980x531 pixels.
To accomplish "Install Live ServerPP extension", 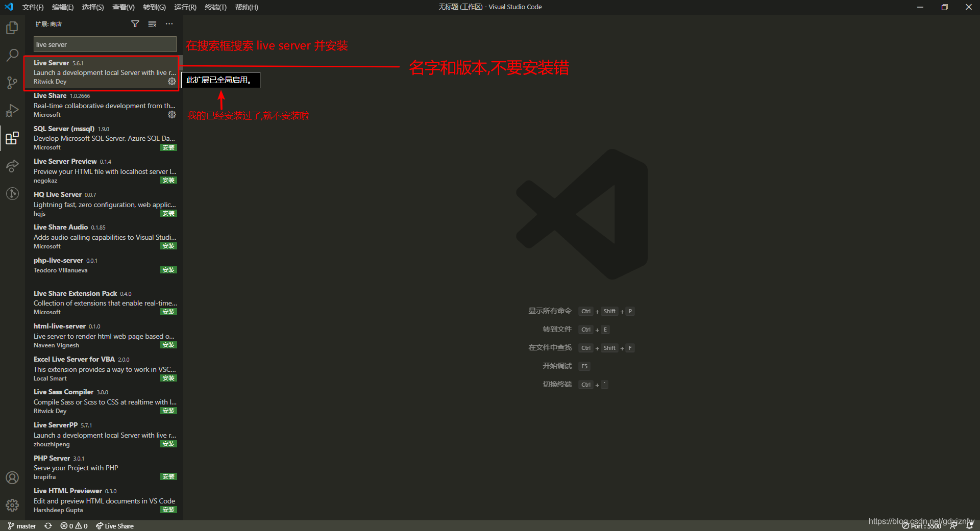I will click(168, 444).
